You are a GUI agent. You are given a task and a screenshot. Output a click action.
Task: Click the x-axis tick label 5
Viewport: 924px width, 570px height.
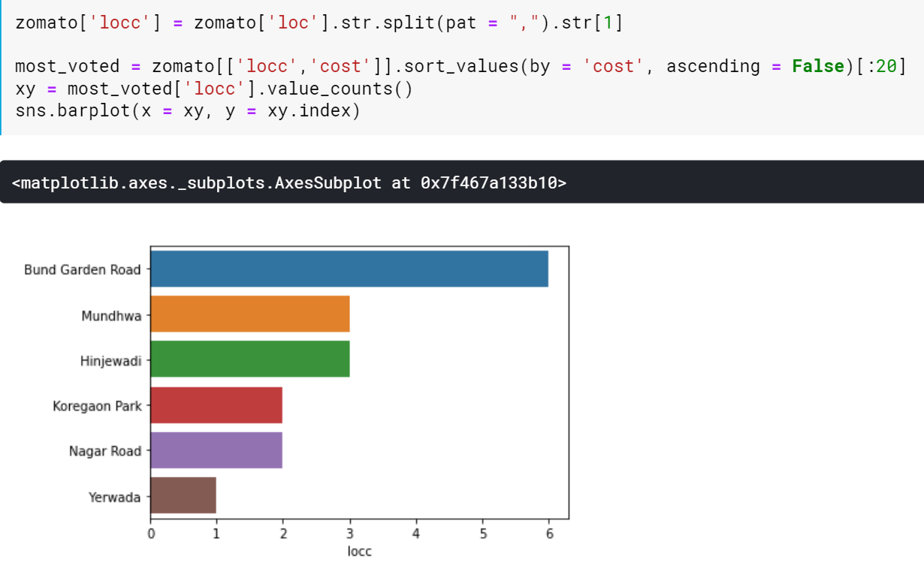(x=482, y=534)
